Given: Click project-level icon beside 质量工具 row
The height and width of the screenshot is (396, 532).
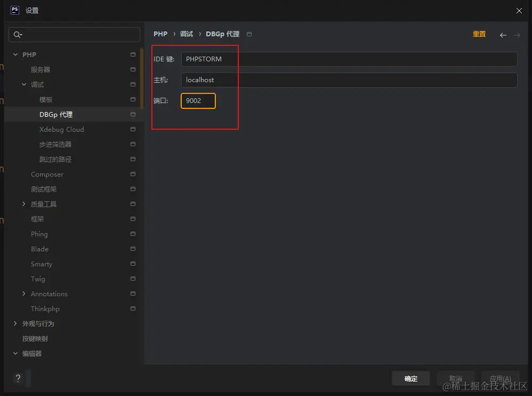Looking at the screenshot, I should (133, 204).
